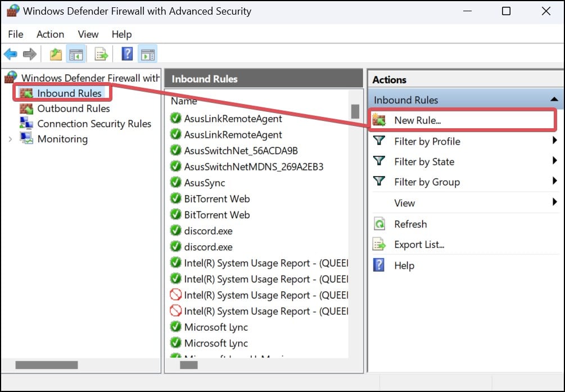Click the Export List toolbar icon

tap(101, 55)
